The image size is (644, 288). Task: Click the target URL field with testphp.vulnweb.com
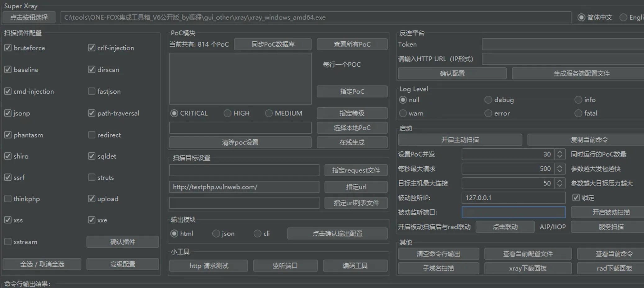coord(244,187)
